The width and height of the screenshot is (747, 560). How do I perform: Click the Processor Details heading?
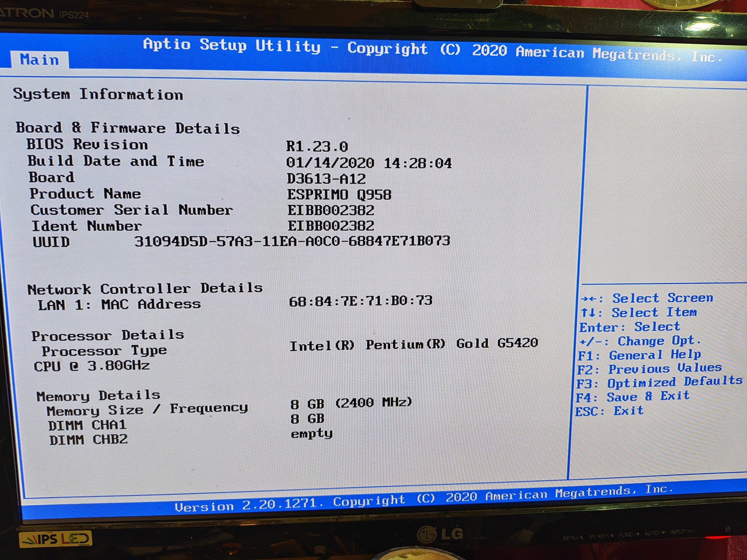point(108,335)
